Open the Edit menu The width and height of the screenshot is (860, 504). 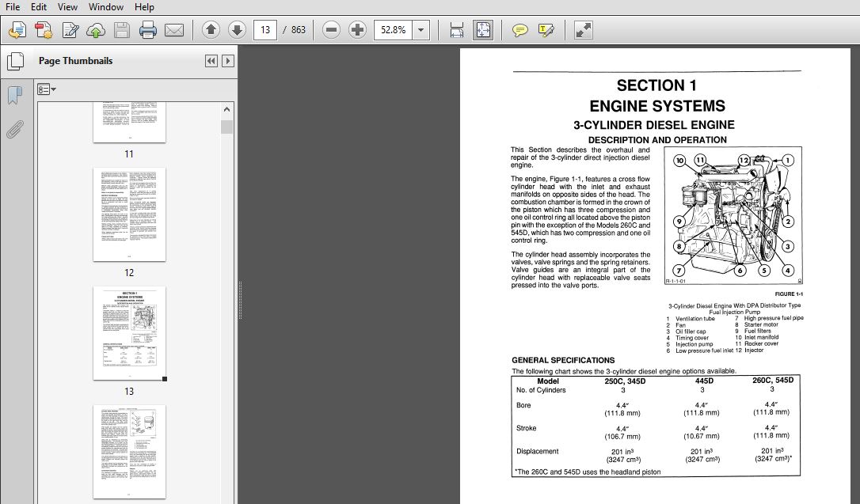(x=38, y=7)
